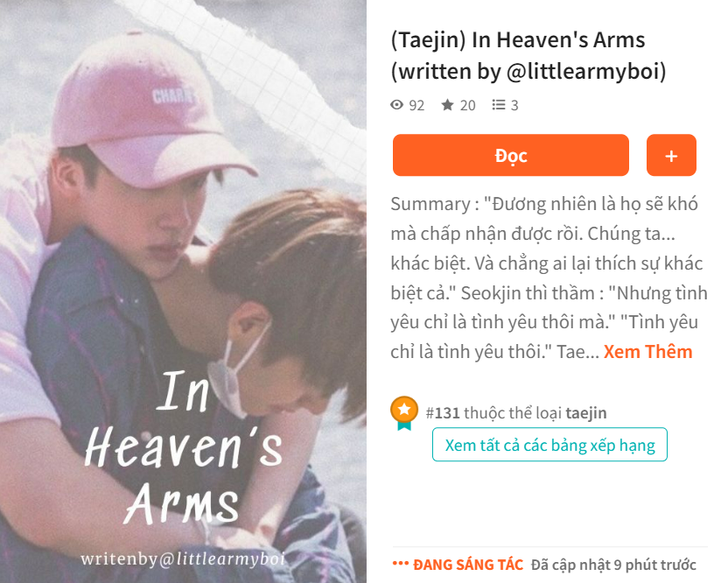Click the 92 reads count
This screenshot has width=728, height=583.
click(x=416, y=105)
